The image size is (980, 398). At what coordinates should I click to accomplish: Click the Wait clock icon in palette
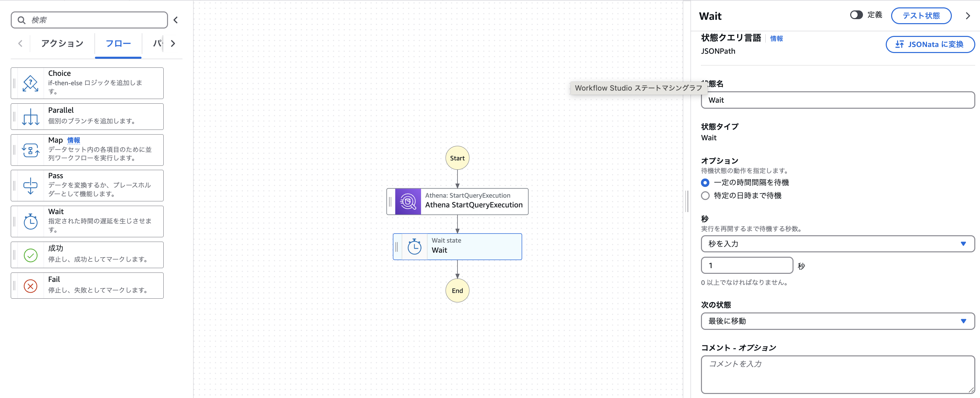tap(31, 221)
